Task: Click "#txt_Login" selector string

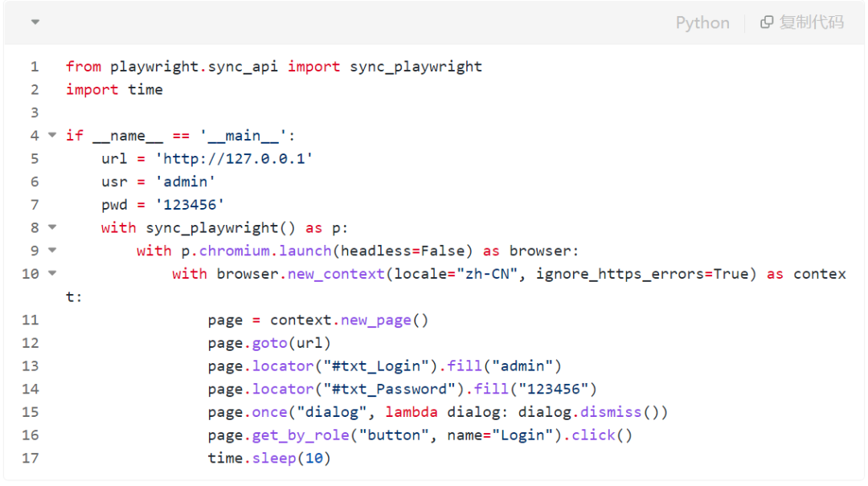Action: point(376,366)
